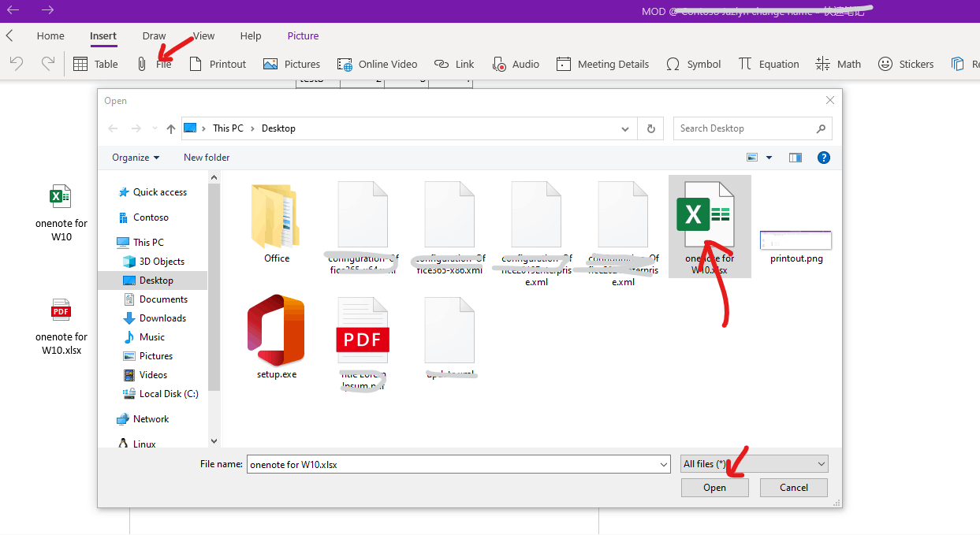Click the navigation pane scroll down arrow

(x=214, y=442)
